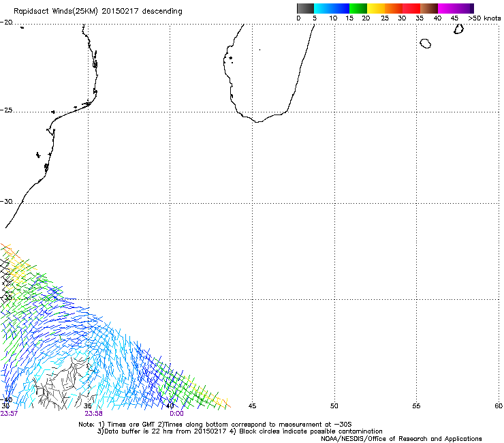The image size is (504, 443).
Task: Click the purple '0:00' swath time label
Action: pyautogui.click(x=176, y=414)
